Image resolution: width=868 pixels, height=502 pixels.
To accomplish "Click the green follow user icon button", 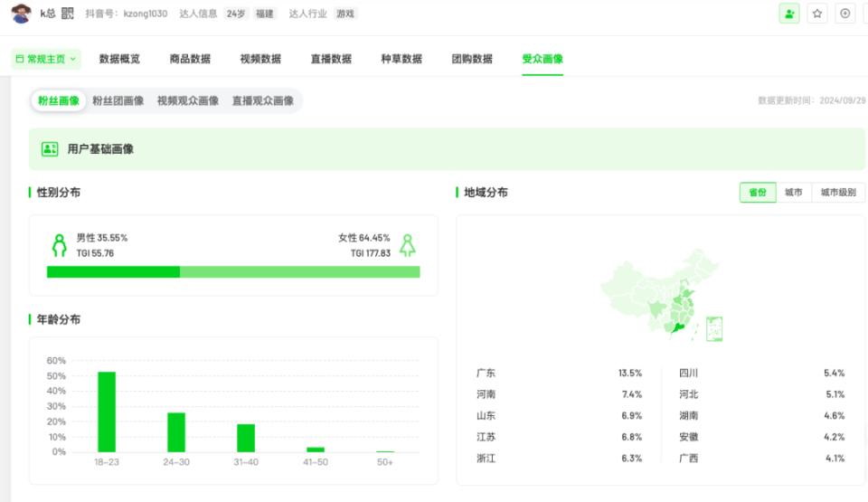I will coord(788,14).
